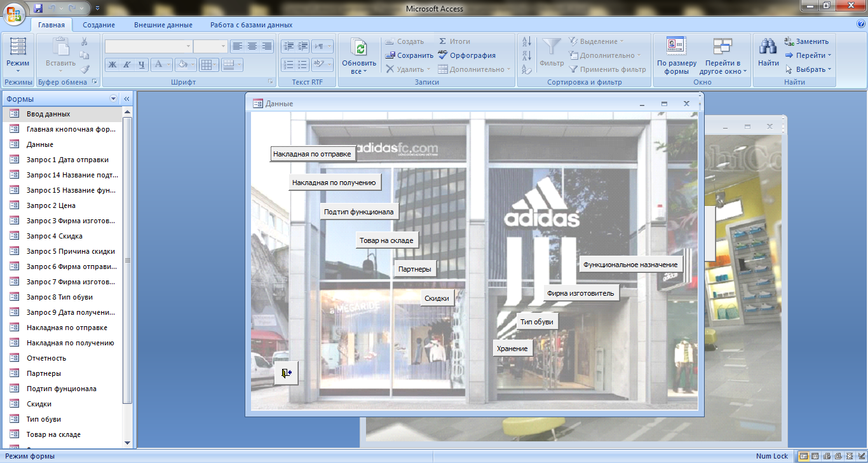Click Подтип функционала button on form
The height and width of the screenshot is (463, 868).
coord(359,212)
